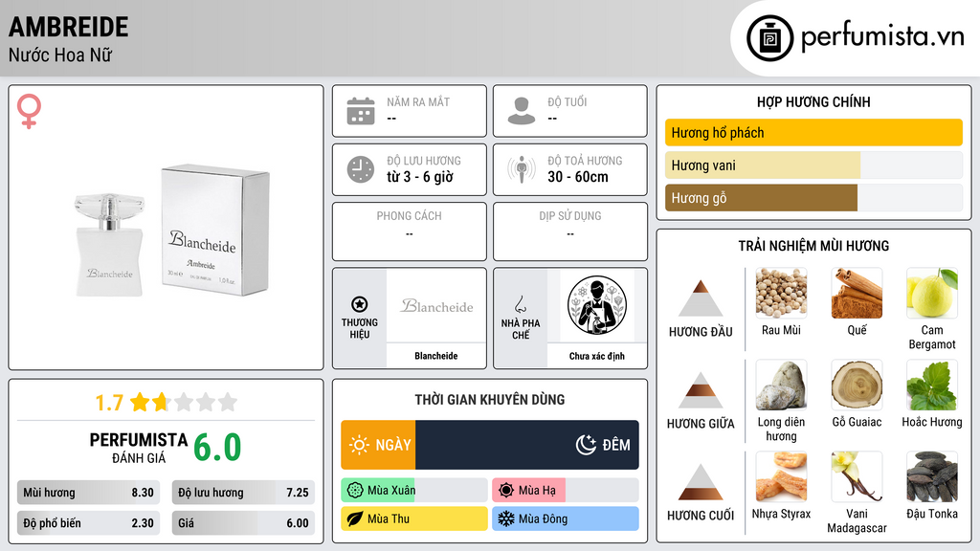Screen dimensions: 980x551
Task: Click the snowflake icon in Mùa Đông
Action: [x=506, y=518]
